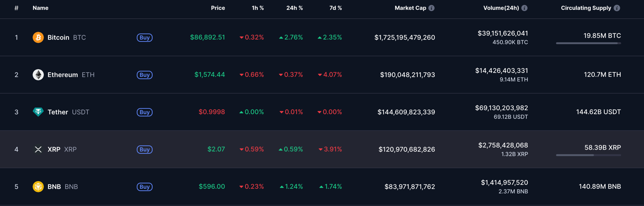This screenshot has width=644, height=206.
Task: Click the Ethereum logo icon
Action: point(38,75)
